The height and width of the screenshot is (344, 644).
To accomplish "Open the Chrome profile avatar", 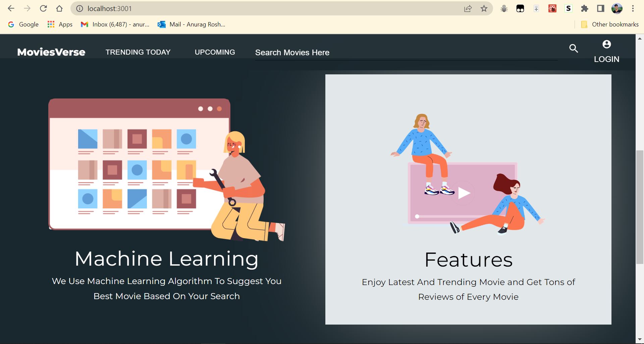I will point(617,8).
